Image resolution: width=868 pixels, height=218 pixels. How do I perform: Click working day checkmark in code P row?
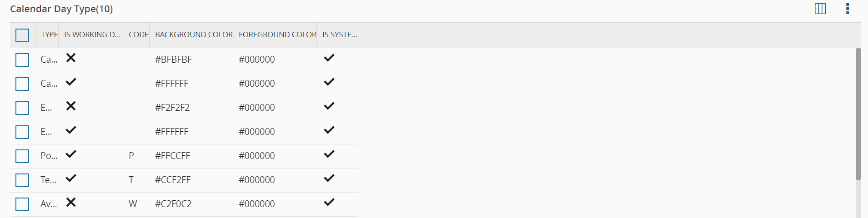pyautogui.click(x=71, y=154)
